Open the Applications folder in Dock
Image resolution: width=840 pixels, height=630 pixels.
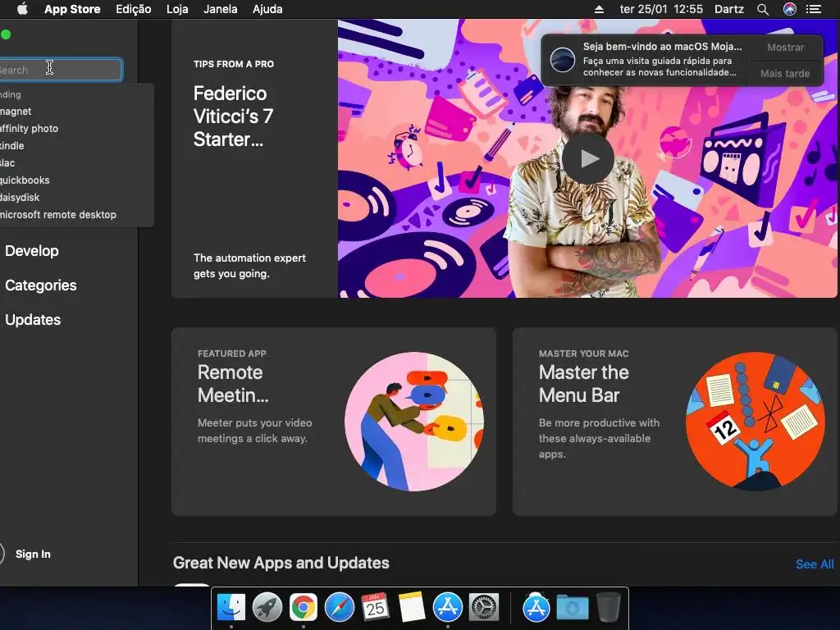click(x=536, y=608)
